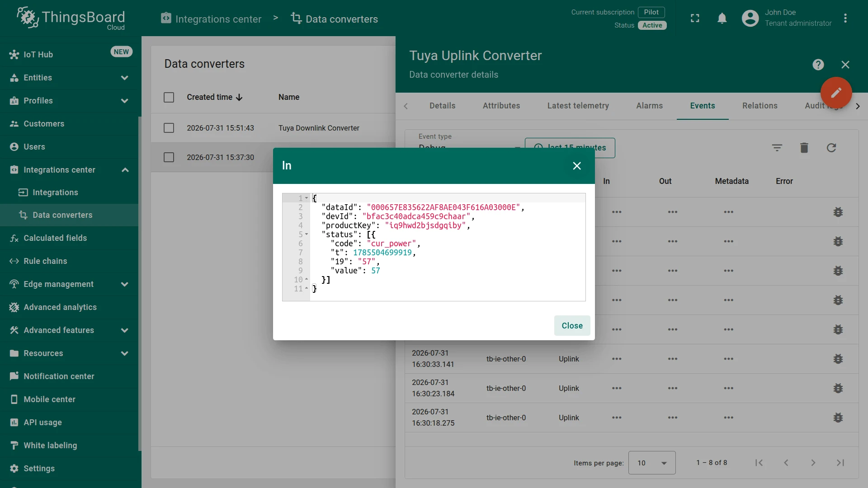Viewport: 868px width, 488px height.
Task: Open Rule chains in sidebar
Action: (x=69, y=261)
